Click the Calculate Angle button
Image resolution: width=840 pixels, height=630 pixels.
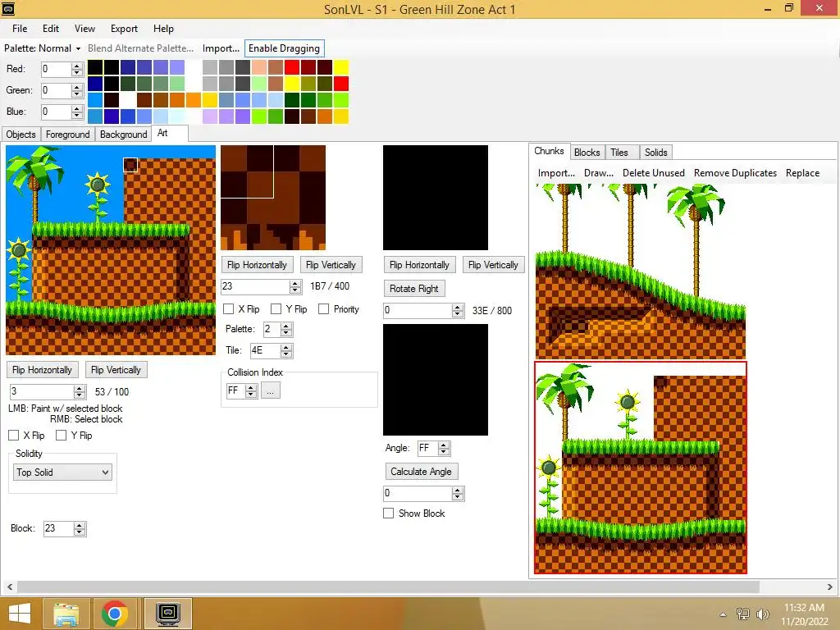[x=421, y=472]
